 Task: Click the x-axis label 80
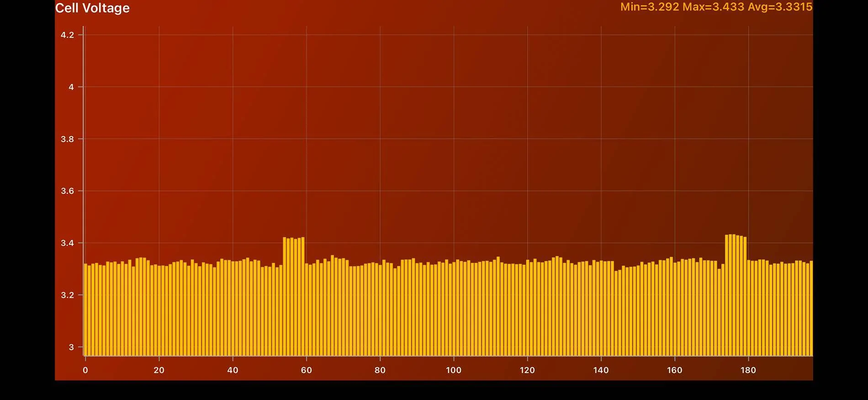coord(380,370)
